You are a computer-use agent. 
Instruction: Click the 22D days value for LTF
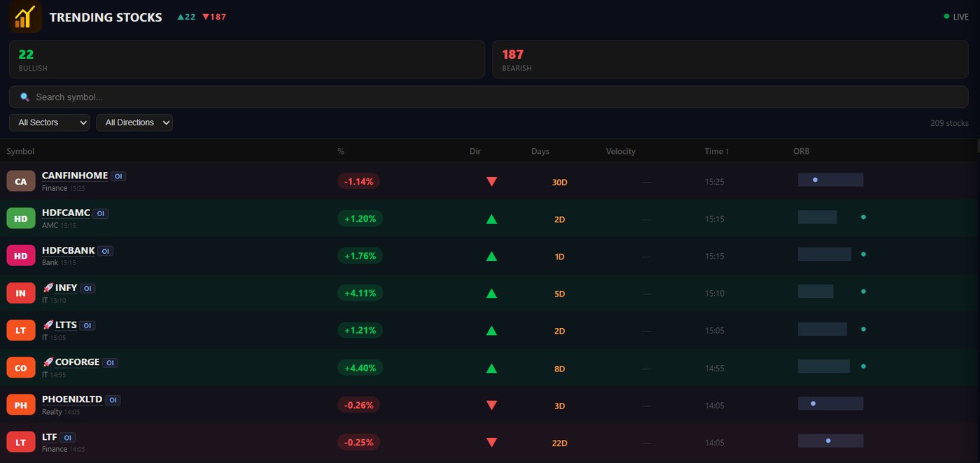point(559,443)
